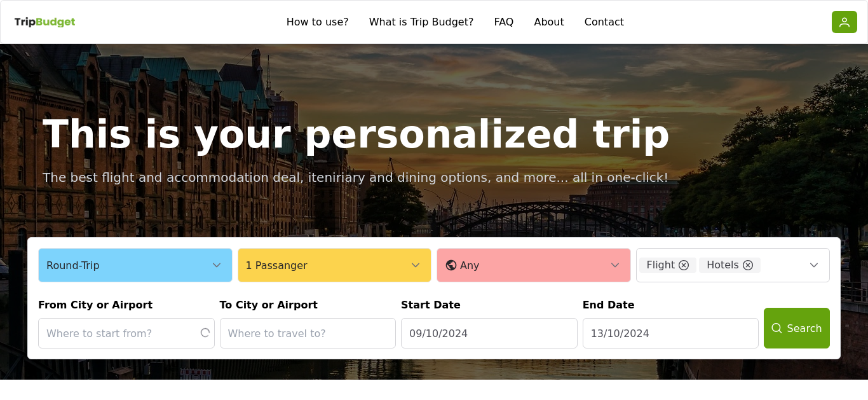The image size is (868, 400).
Task: Click the magnifier icon on the Search button
Action: click(776, 328)
